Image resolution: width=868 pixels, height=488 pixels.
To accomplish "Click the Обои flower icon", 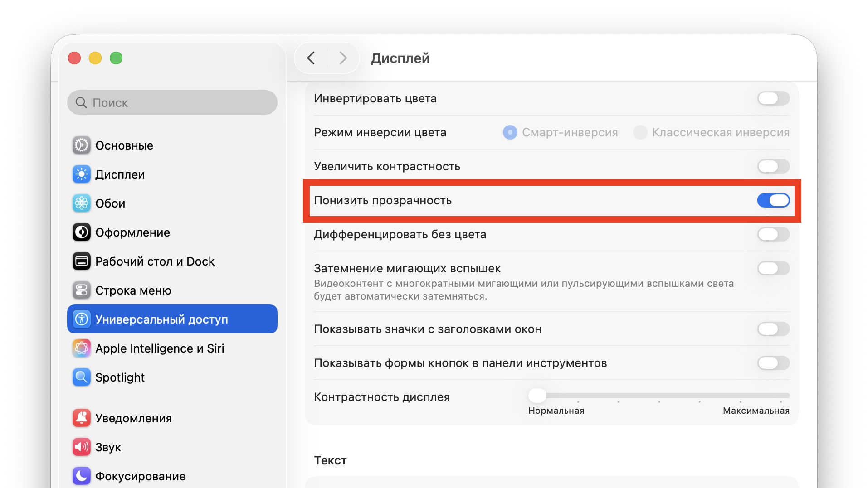I will pos(82,203).
